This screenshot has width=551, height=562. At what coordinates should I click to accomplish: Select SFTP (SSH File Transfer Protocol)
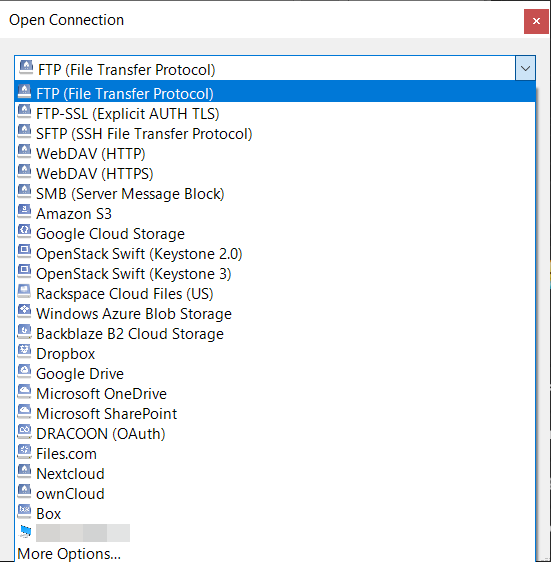coord(275,134)
